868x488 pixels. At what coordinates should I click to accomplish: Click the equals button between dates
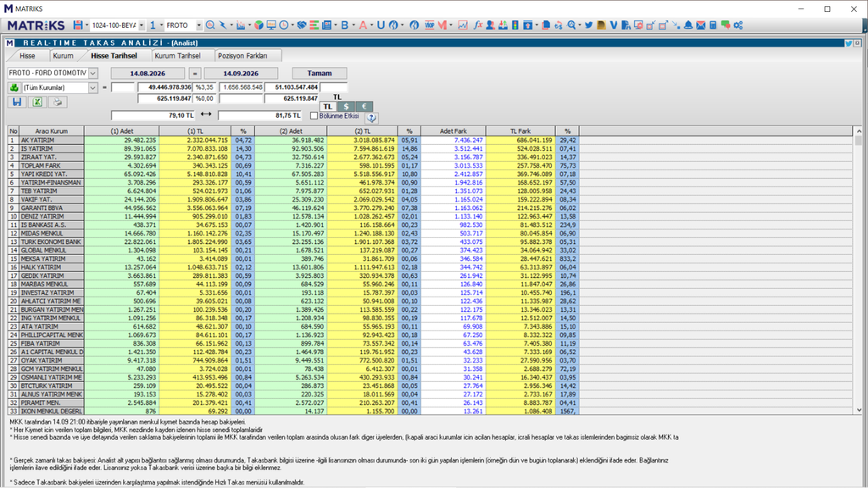click(194, 73)
